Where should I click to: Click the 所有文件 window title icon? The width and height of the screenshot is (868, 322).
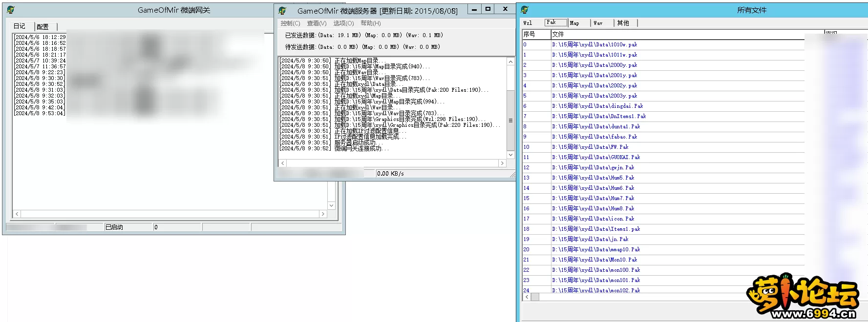pos(525,10)
